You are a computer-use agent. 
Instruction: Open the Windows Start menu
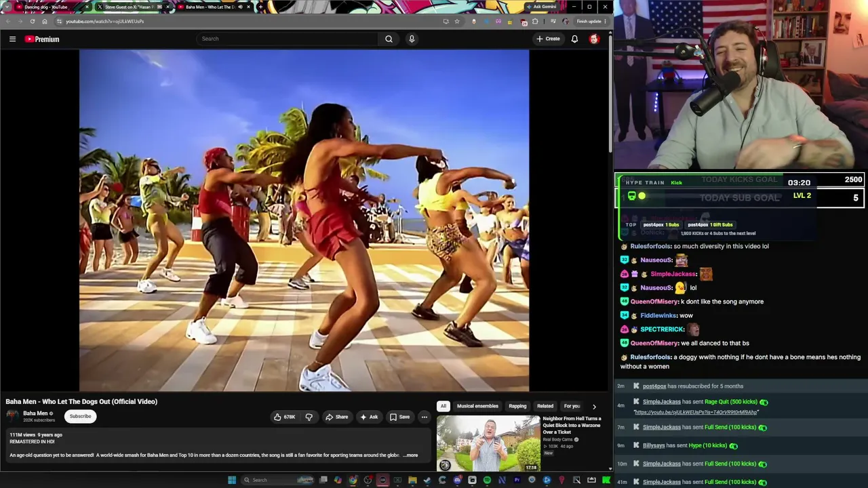point(232,480)
